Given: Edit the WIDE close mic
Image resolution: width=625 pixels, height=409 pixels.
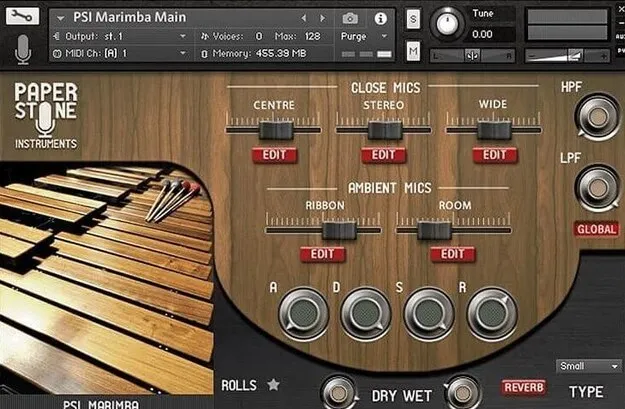Looking at the screenshot, I should coord(495,155).
